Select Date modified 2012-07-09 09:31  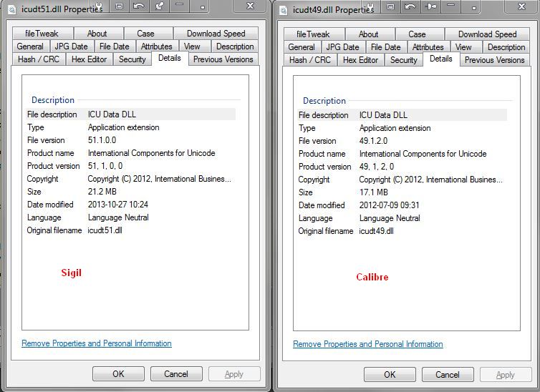coord(390,205)
